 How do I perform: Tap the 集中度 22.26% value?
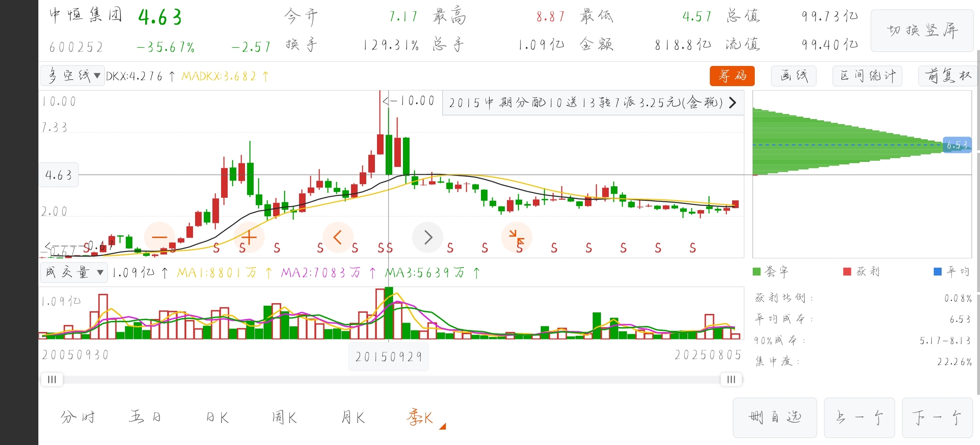click(x=954, y=362)
